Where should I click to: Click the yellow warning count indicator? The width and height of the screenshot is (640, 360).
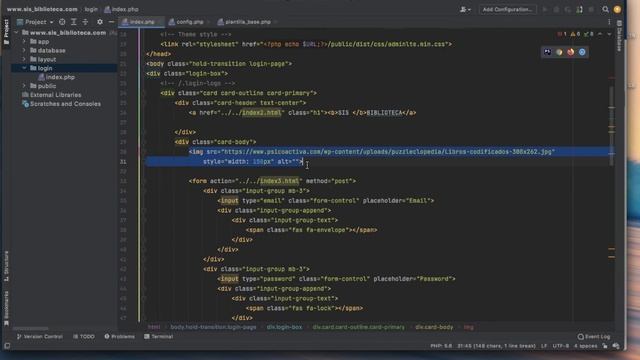575,34
